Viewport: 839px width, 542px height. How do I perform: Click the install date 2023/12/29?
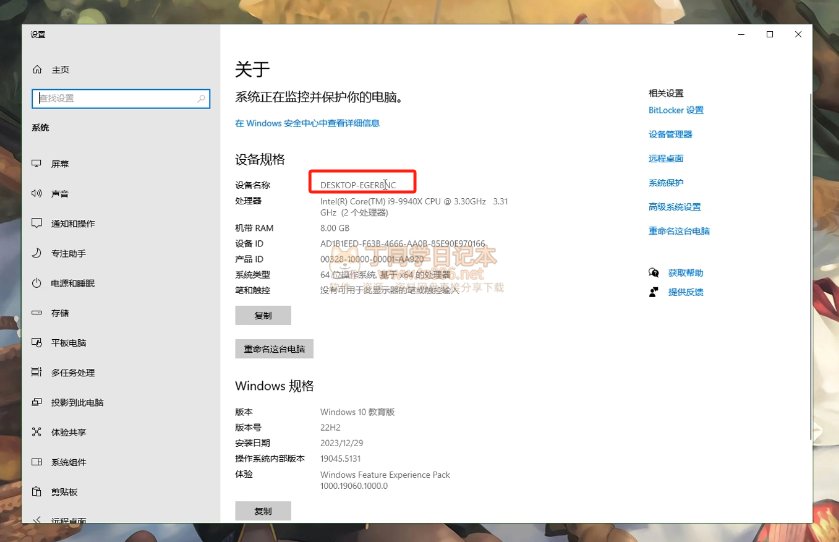(341, 443)
